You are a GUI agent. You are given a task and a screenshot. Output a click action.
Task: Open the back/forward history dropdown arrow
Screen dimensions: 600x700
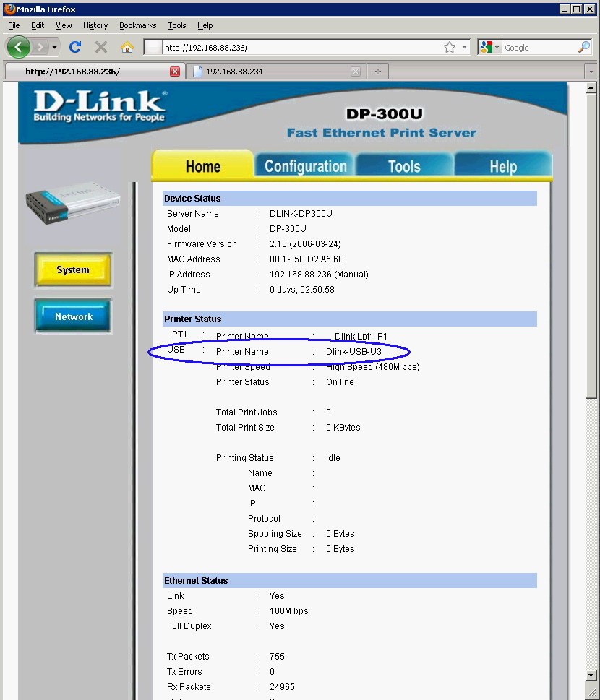(x=54, y=48)
